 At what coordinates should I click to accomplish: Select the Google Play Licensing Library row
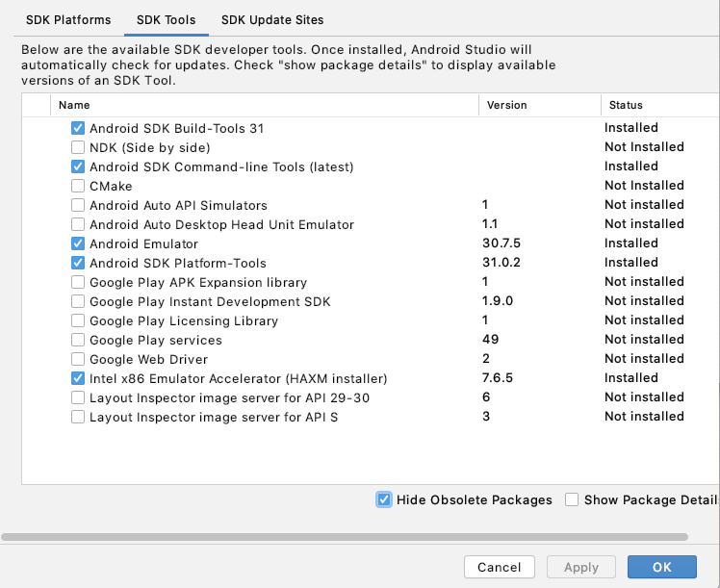tap(184, 320)
